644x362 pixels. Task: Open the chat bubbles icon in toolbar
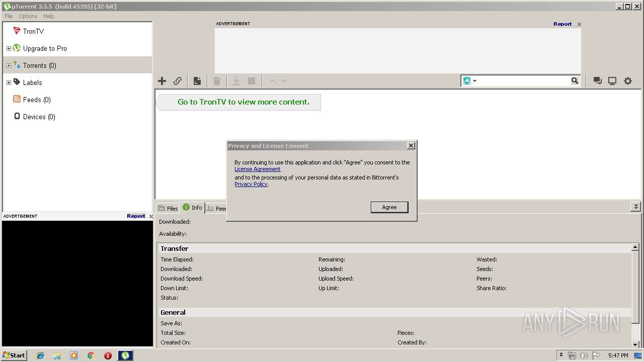[x=598, y=81]
